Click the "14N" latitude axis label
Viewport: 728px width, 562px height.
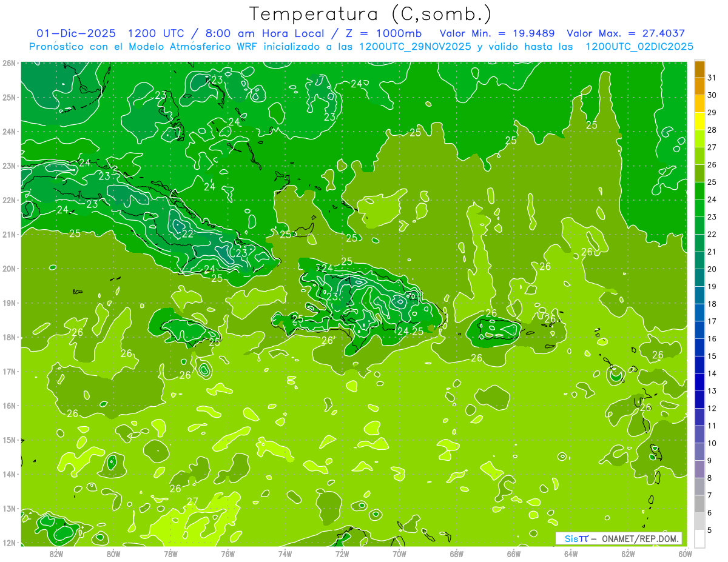[8, 474]
